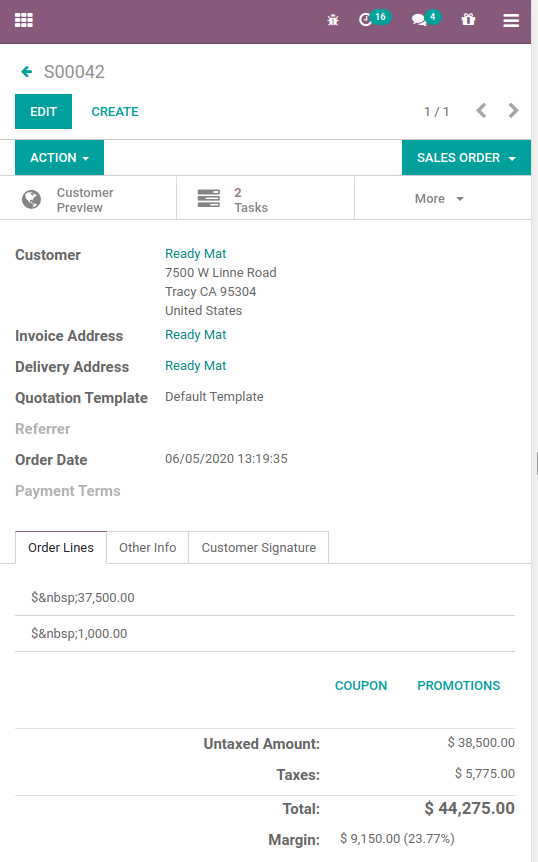Open Customer Preview globe button
Screen dimensions: 538x862
[88, 200]
